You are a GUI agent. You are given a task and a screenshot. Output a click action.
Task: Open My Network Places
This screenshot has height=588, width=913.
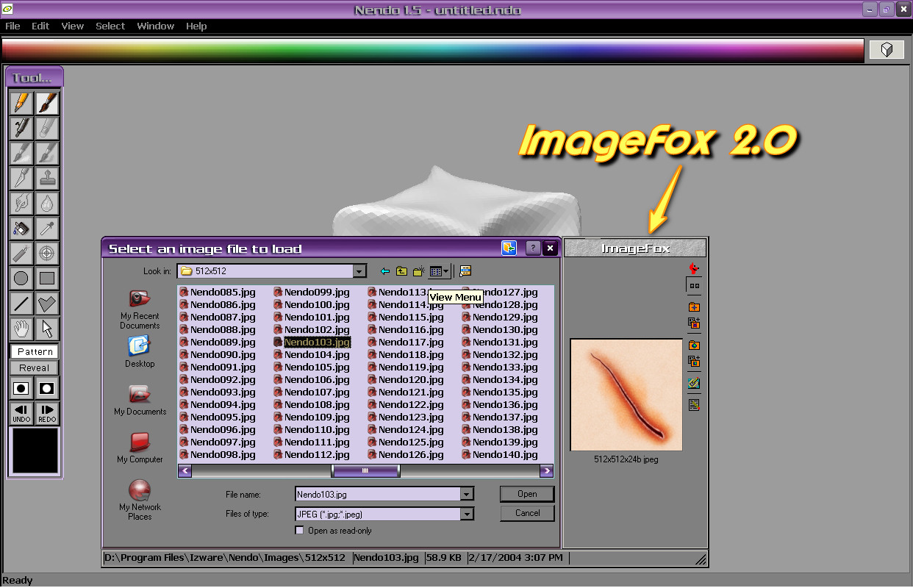click(x=140, y=500)
